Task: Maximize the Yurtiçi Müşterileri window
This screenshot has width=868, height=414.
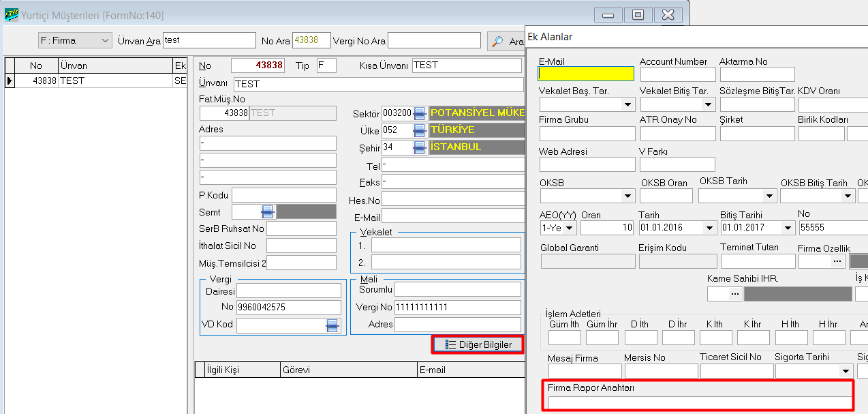Action: tap(638, 15)
